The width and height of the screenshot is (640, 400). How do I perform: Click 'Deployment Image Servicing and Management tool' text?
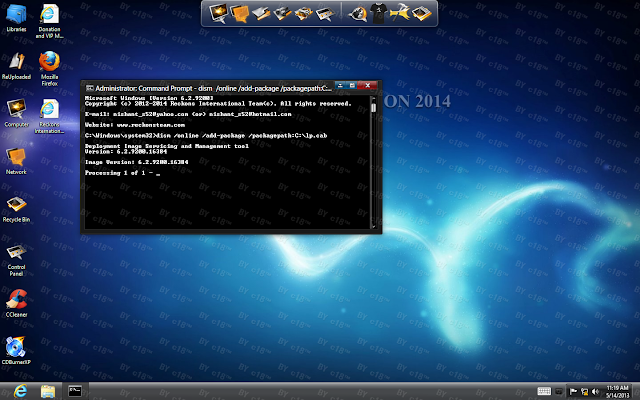tap(167, 146)
